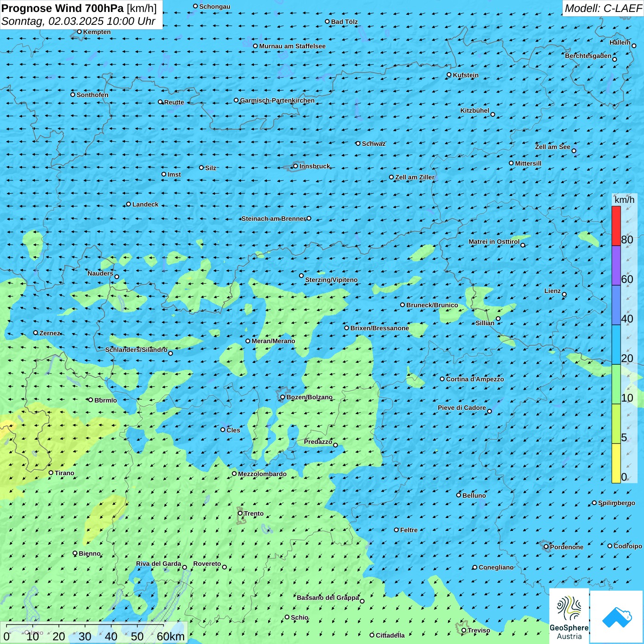Click the date 'Sonntag, 02.03.2025 10:00 Uhr'
644x644 pixels.
click(78, 21)
